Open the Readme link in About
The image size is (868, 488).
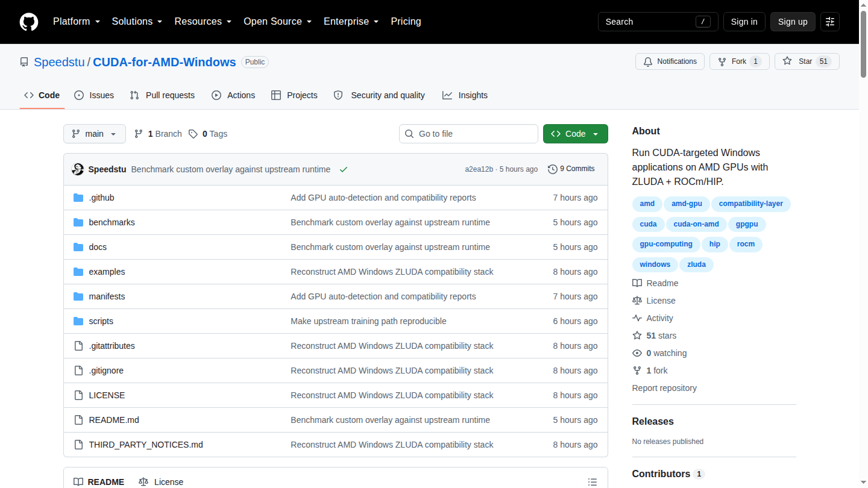point(655,283)
